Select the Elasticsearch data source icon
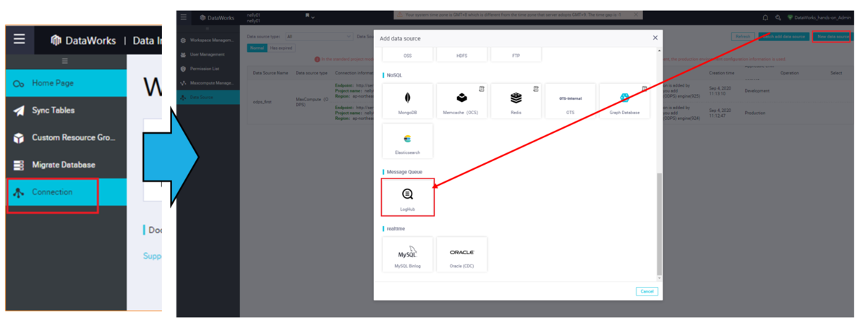The width and height of the screenshot is (868, 323). point(408,140)
